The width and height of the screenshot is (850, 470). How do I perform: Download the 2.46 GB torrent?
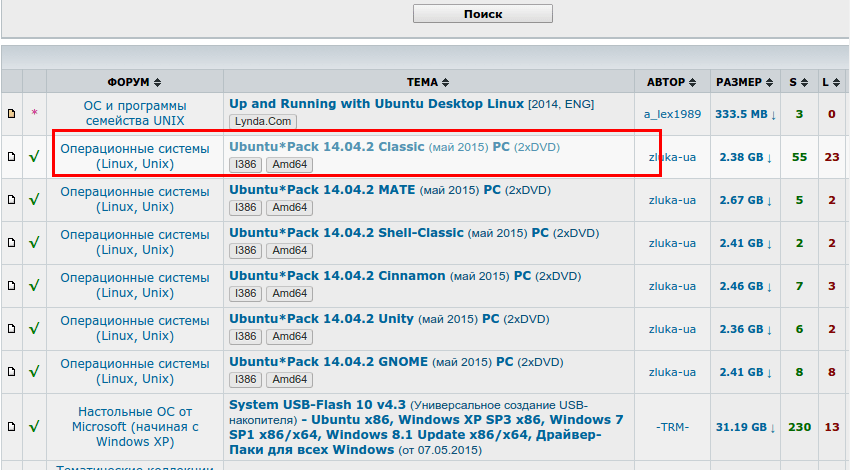pyautogui.click(x=745, y=286)
